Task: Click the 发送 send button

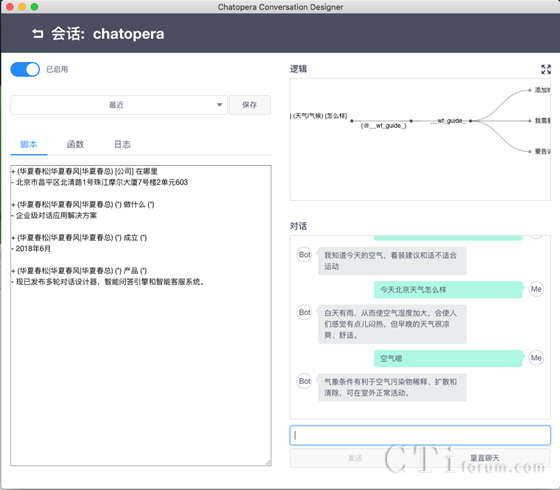Action: 355,458
